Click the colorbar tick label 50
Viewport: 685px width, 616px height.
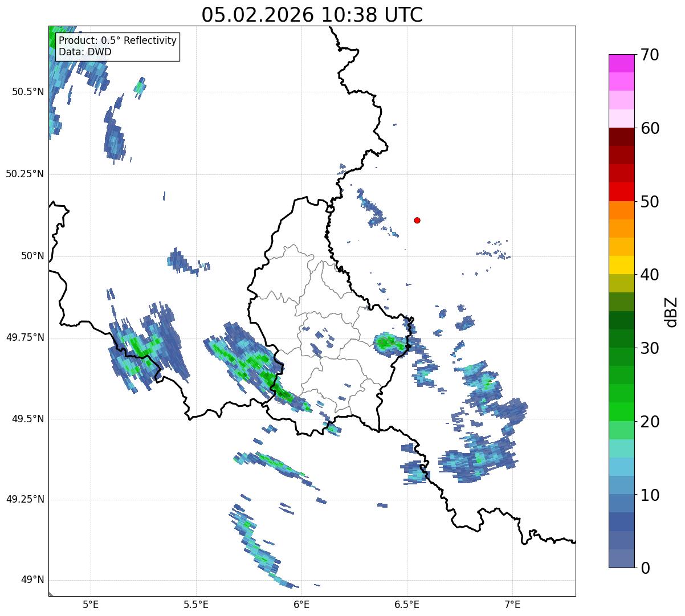650,202
